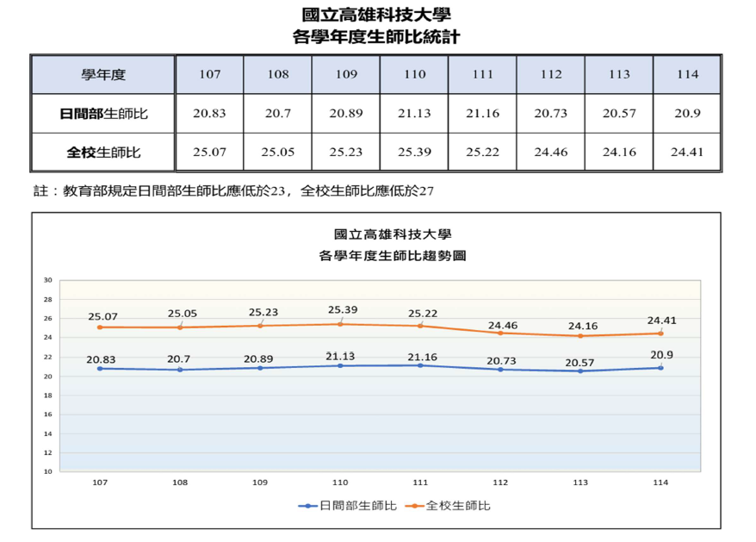Click the chart y-axis label 10
This screenshot has width=756, height=542.
click(47, 471)
